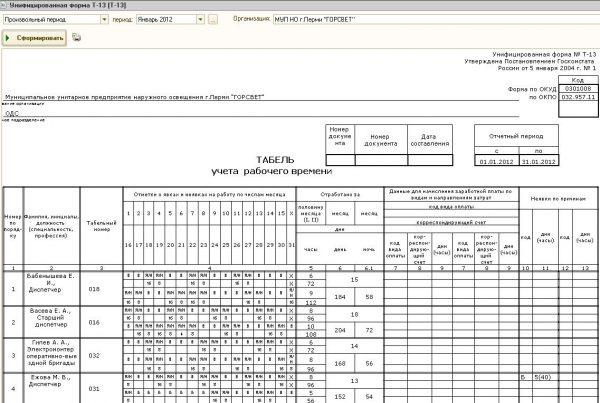Click the Отчетный период header cell
Viewport: 600px width, 403px height.
[516, 136]
